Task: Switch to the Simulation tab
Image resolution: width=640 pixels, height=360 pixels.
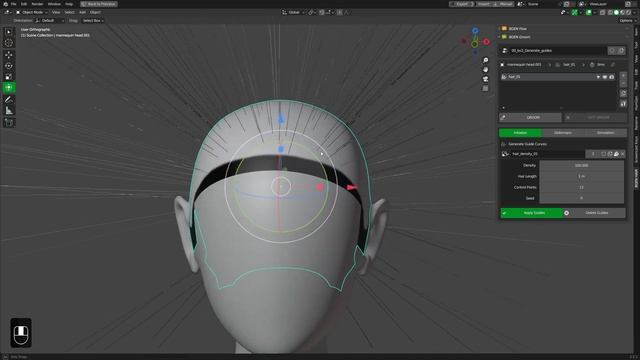Action: (x=605, y=133)
